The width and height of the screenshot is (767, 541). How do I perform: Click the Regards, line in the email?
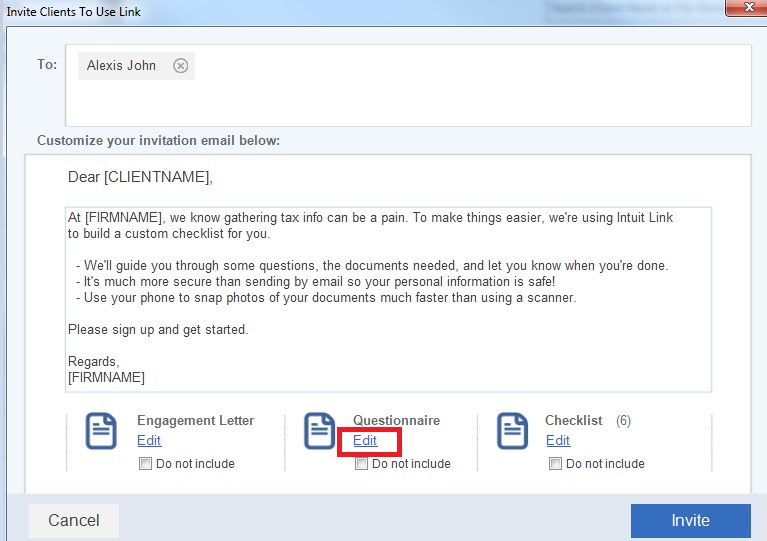click(93, 361)
